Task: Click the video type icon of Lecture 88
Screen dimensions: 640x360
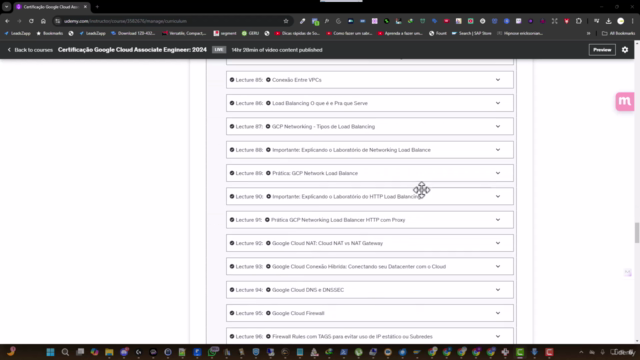Action: [x=268, y=150]
